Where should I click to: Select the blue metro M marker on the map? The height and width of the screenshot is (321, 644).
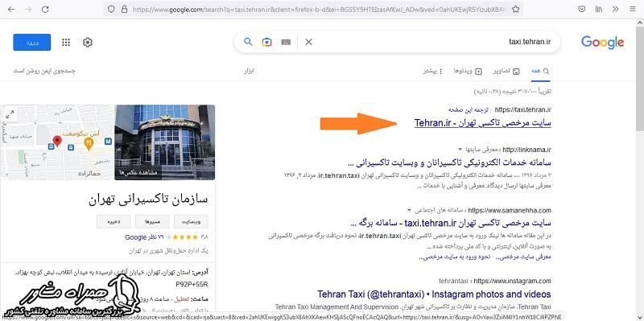coord(109,142)
